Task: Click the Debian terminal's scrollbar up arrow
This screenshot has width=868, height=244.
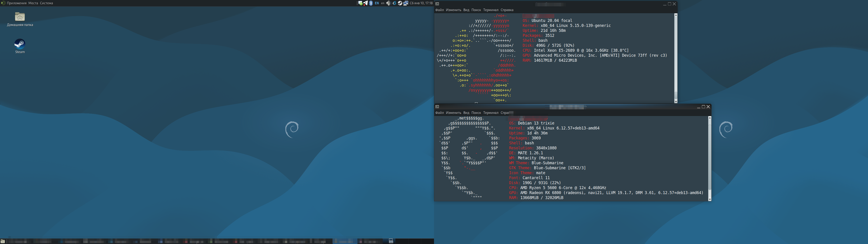Action: tap(710, 118)
